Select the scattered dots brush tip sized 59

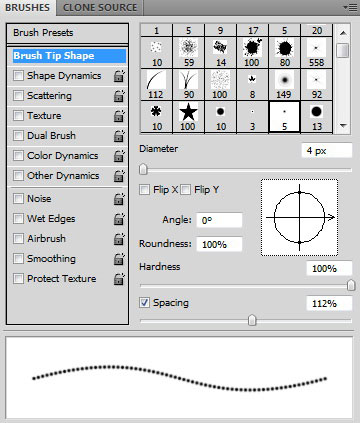coord(188,53)
